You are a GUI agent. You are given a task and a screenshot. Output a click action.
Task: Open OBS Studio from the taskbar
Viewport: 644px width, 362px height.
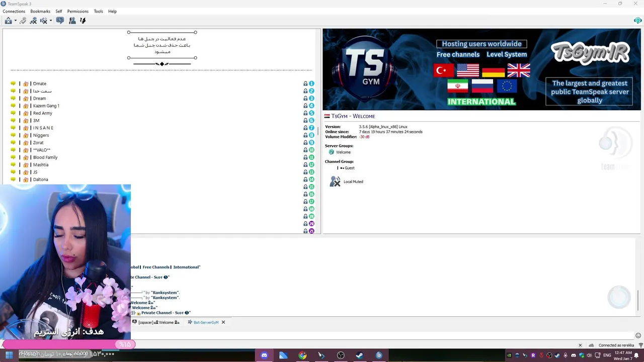point(341,355)
